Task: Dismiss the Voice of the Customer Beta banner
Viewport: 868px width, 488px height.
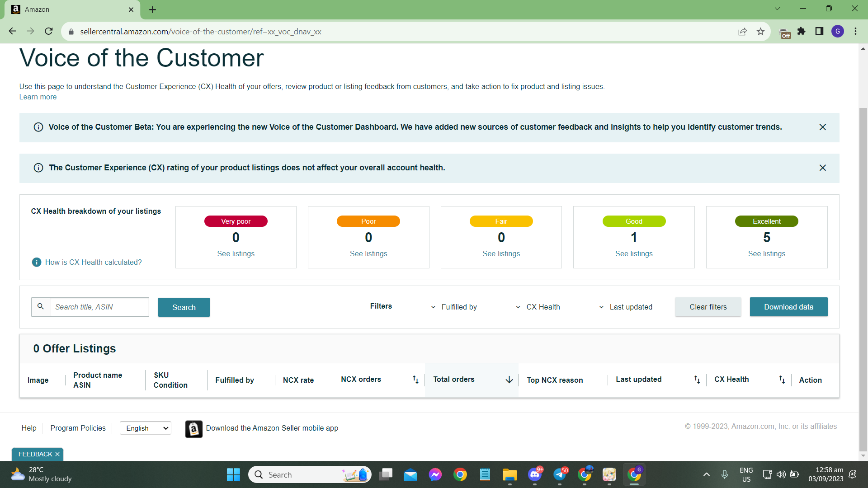Action: (x=823, y=127)
